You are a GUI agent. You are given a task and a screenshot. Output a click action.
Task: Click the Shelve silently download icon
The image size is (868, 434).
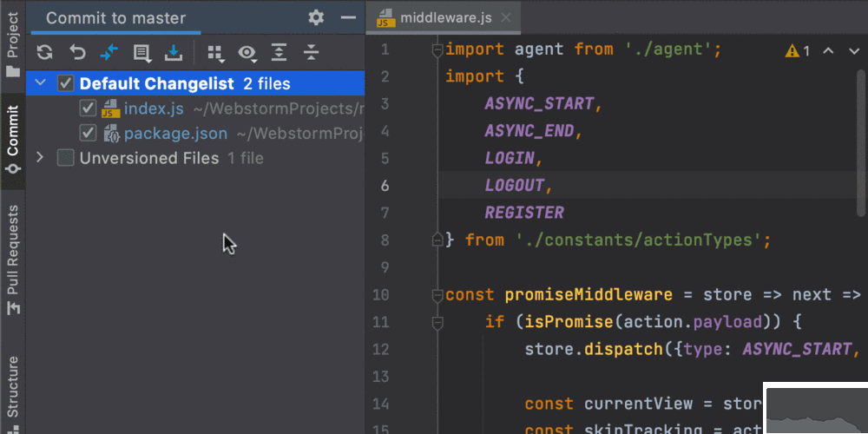coord(174,53)
